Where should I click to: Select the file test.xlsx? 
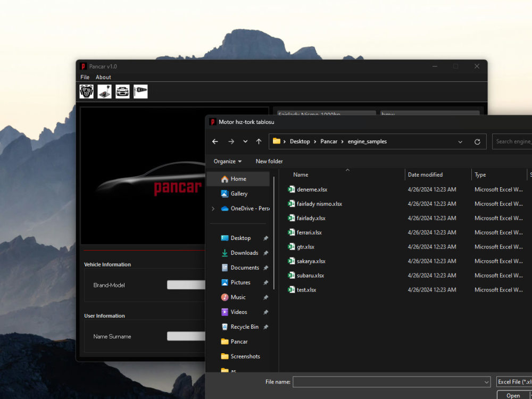(306, 290)
